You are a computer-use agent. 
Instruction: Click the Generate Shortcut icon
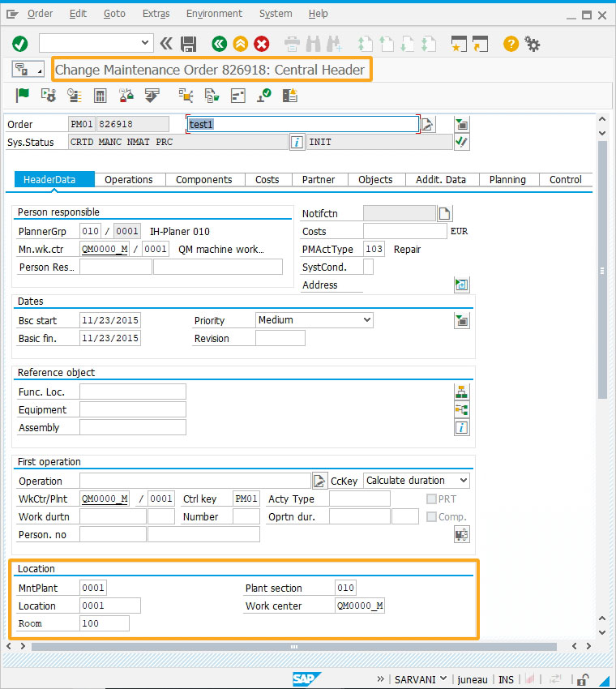click(480, 44)
